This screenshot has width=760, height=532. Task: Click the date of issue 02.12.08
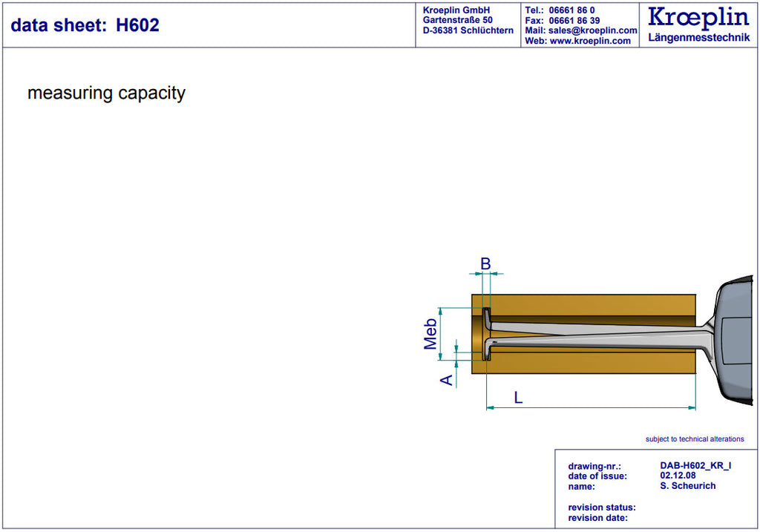coord(678,476)
